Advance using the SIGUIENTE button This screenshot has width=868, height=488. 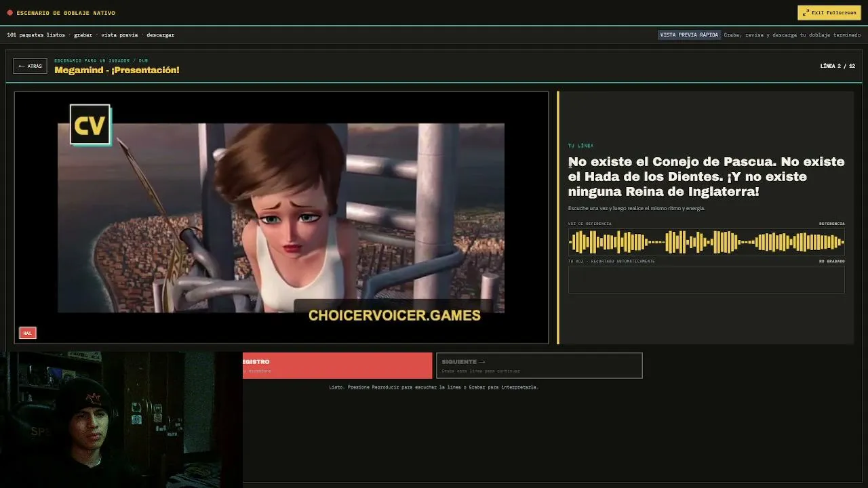(539, 365)
